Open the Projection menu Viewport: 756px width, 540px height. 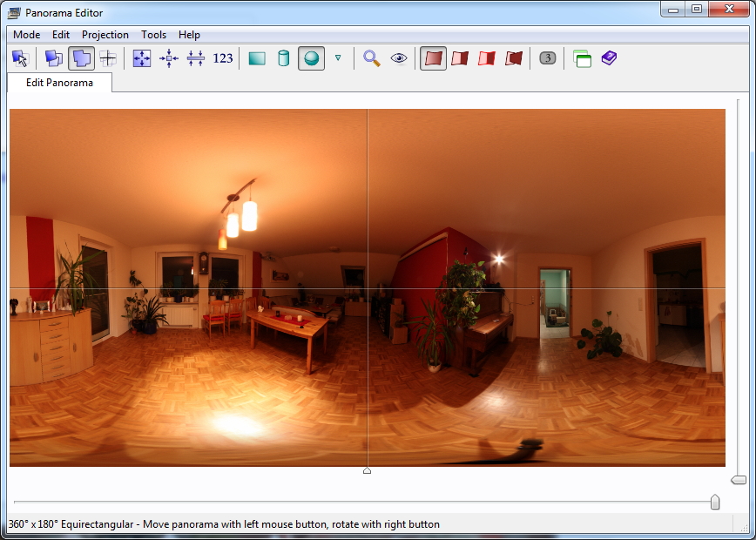(105, 35)
